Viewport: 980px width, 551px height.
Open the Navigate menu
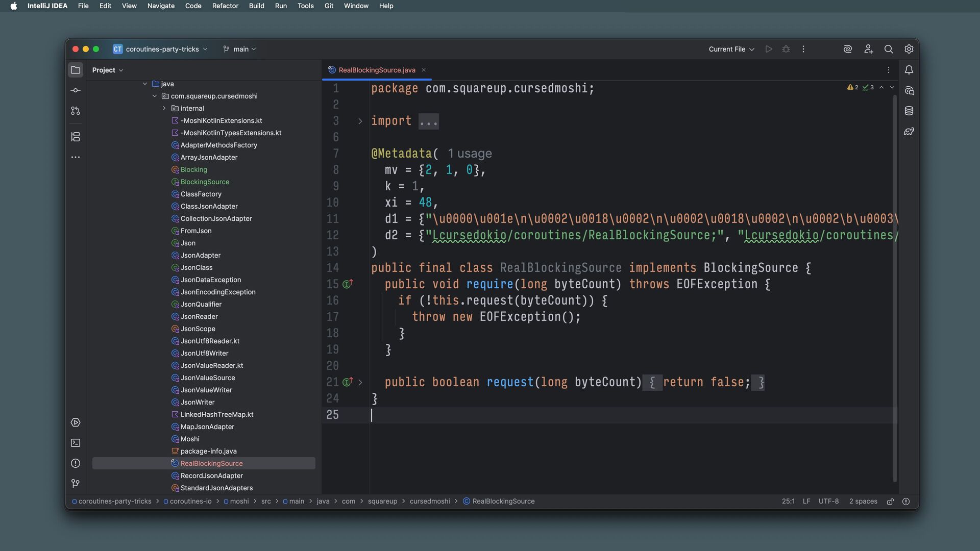point(161,6)
